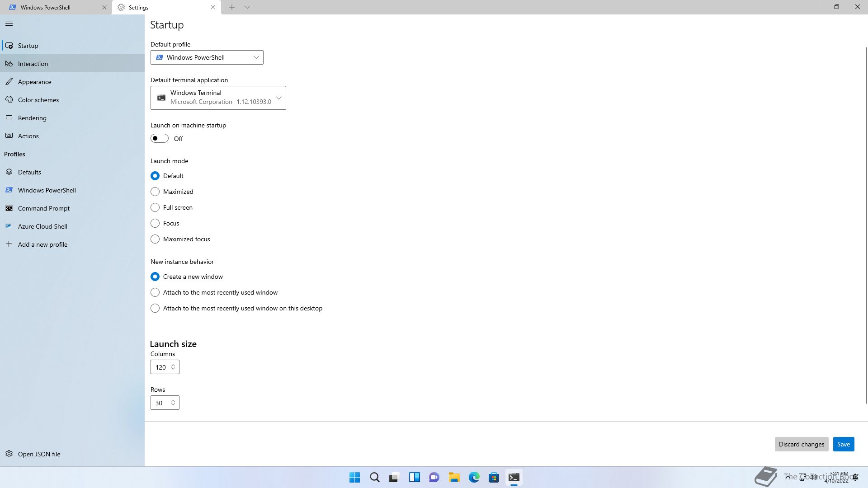This screenshot has width=868, height=488.
Task: Click the Azure Cloud Shell profile icon
Action: tap(9, 226)
